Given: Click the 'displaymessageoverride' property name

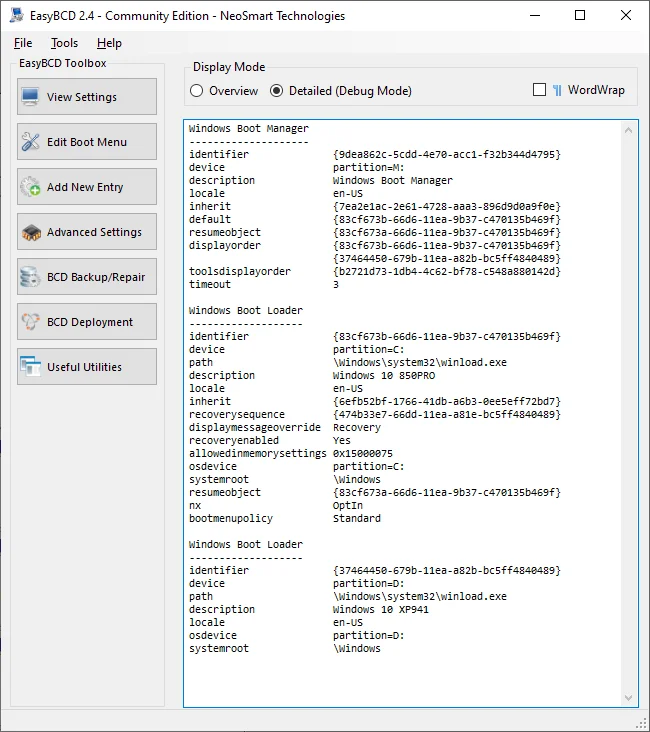Looking at the screenshot, I should pyautogui.click(x=254, y=428).
